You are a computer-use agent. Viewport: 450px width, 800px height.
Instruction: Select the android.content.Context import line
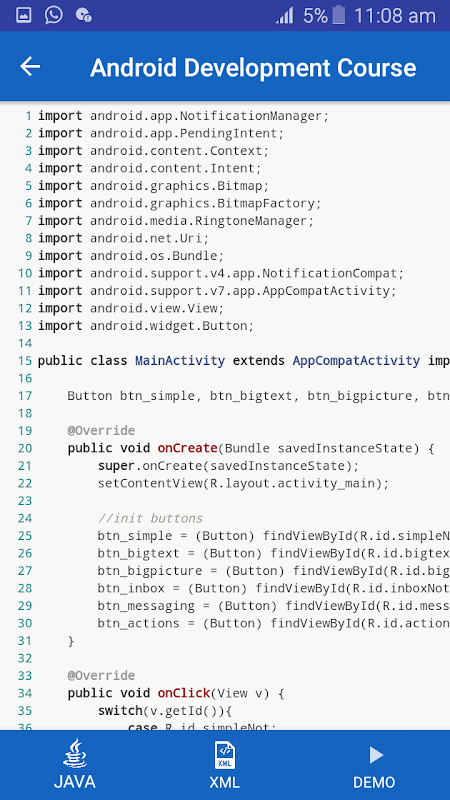pos(153,151)
